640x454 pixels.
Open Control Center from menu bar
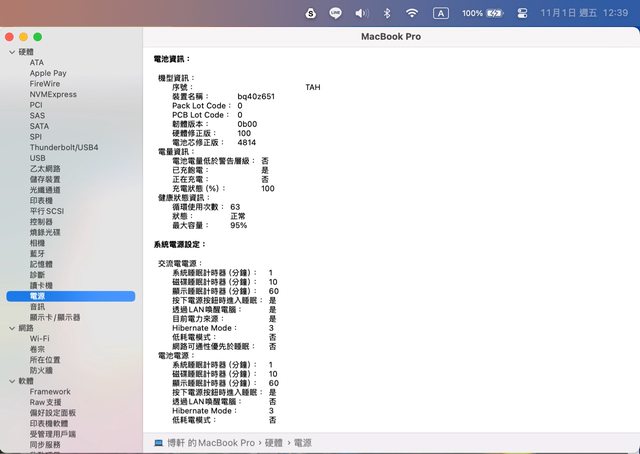click(x=522, y=13)
